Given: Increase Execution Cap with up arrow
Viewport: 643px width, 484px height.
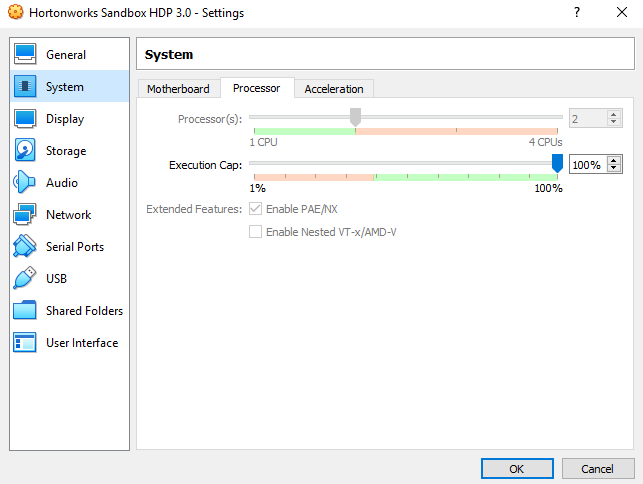Looking at the screenshot, I should pos(613,160).
